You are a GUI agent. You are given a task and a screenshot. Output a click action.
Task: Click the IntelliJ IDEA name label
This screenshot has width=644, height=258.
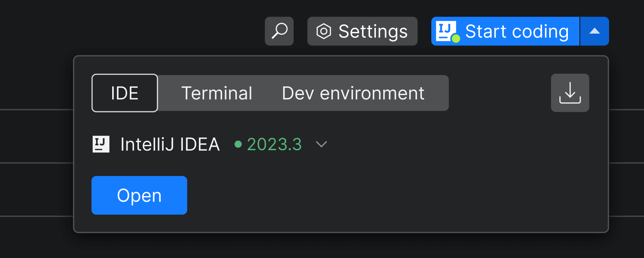point(170,144)
